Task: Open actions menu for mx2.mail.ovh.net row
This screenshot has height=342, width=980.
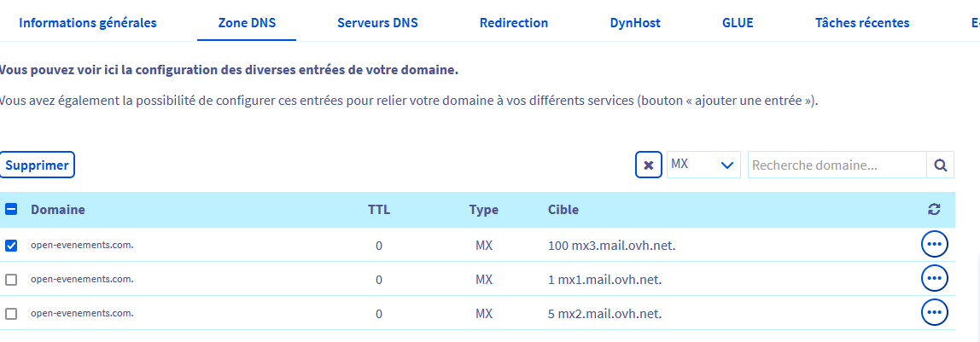Action: coord(935,313)
